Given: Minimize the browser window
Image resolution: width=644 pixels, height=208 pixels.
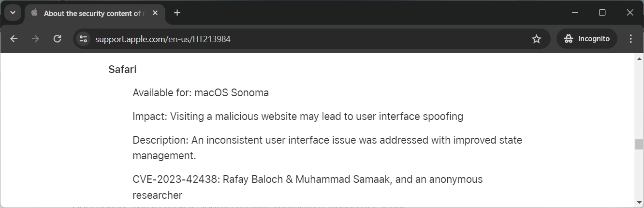Looking at the screenshot, I should click(575, 13).
